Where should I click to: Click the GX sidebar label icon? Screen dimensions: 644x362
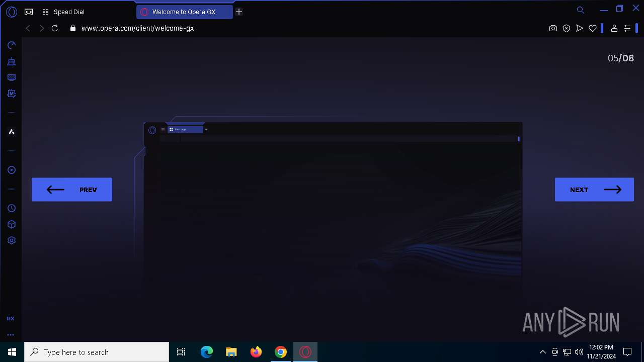point(11,319)
